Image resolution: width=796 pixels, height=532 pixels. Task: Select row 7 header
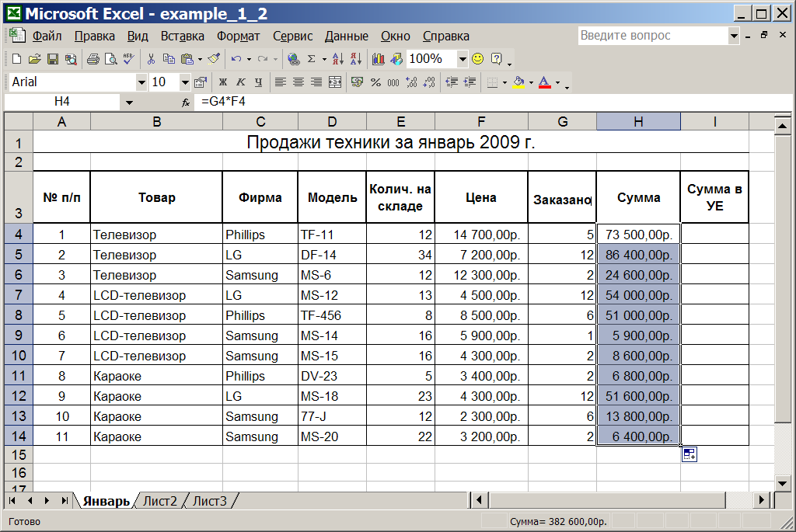(19, 294)
